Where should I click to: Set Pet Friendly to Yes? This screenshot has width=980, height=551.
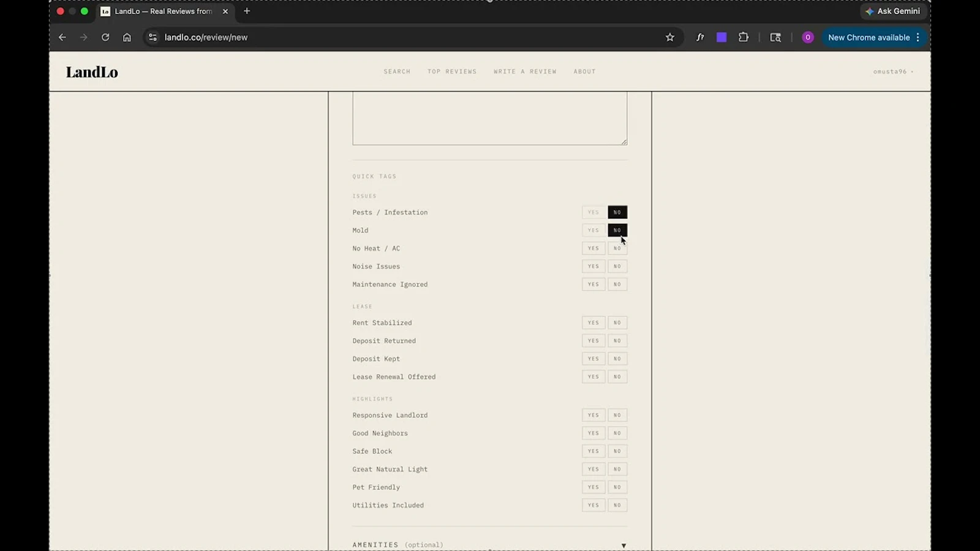(593, 487)
